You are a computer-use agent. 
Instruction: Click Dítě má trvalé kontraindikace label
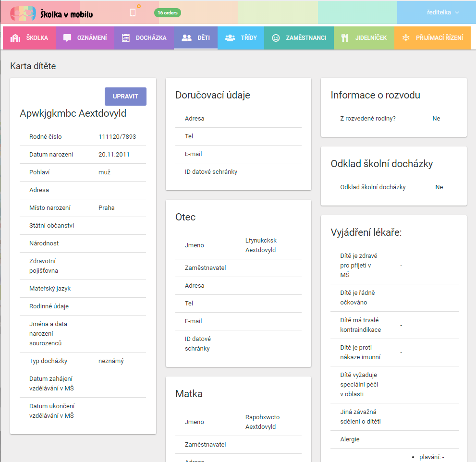pyautogui.click(x=361, y=325)
